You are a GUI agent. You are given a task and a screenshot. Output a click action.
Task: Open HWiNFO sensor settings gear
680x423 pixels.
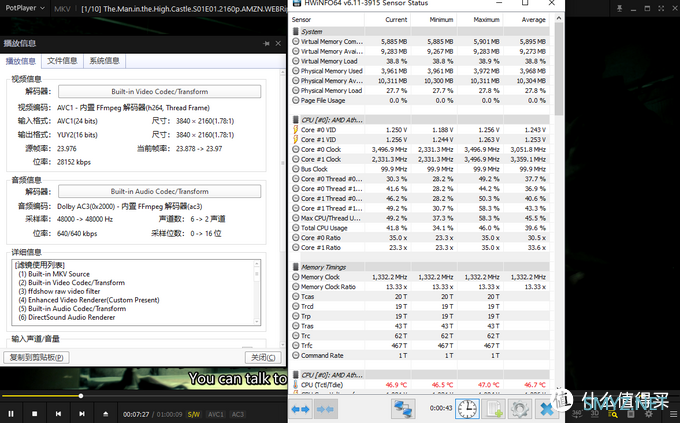click(x=519, y=409)
